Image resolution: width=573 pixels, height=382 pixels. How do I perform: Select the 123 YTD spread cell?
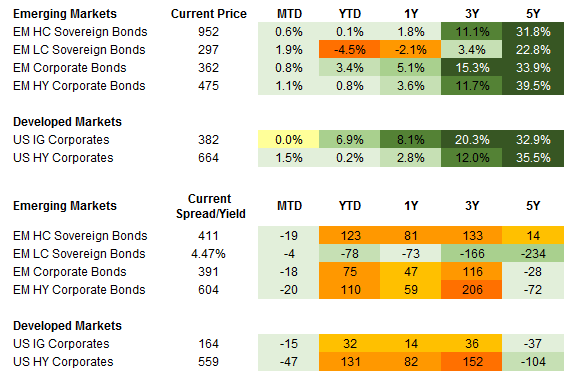pyautogui.click(x=349, y=236)
